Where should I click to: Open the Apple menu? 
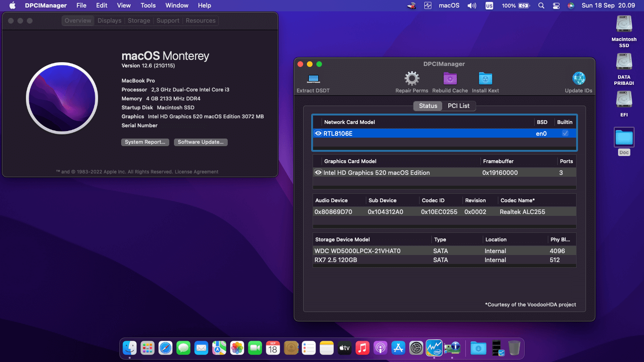[x=12, y=6]
